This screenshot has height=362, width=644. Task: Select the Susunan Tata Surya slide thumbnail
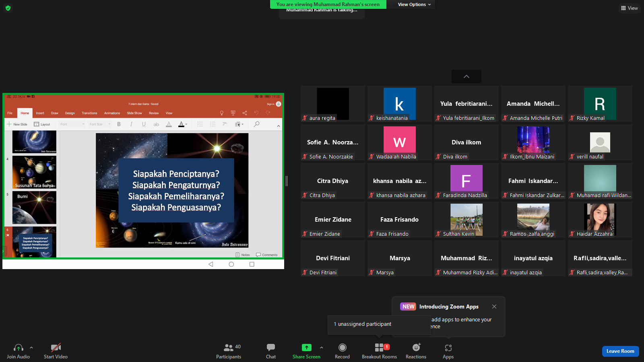(34, 172)
